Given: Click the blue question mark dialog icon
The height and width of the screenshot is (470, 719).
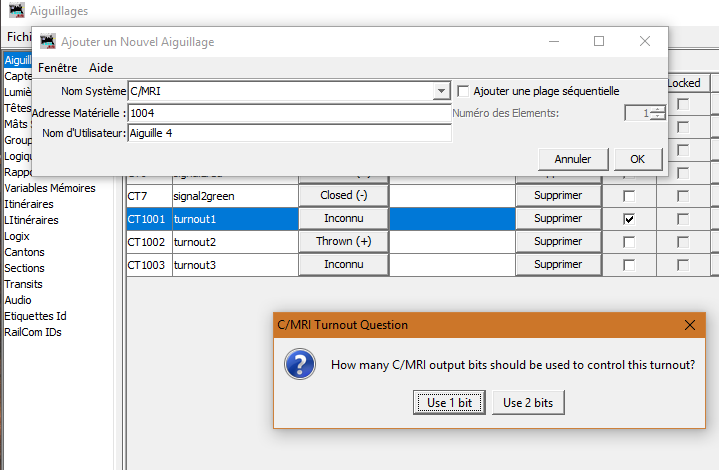Looking at the screenshot, I should (300, 363).
